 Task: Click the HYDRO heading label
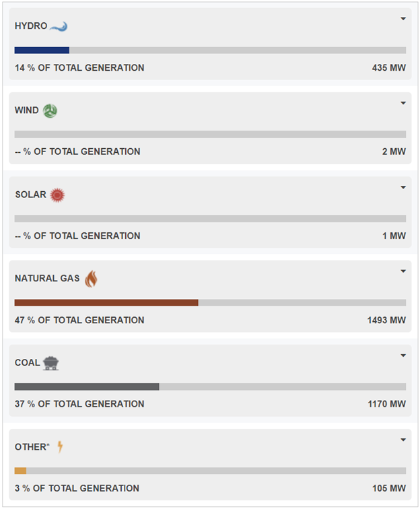tap(31, 26)
